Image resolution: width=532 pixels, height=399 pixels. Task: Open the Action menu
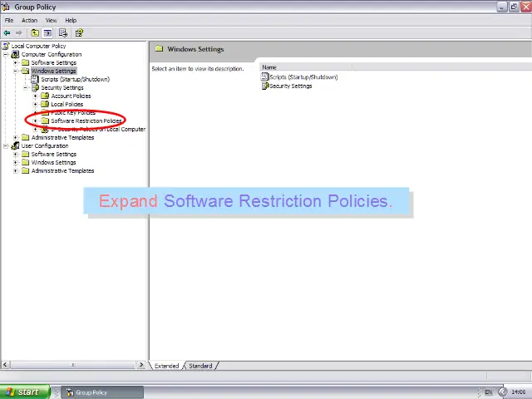point(30,20)
